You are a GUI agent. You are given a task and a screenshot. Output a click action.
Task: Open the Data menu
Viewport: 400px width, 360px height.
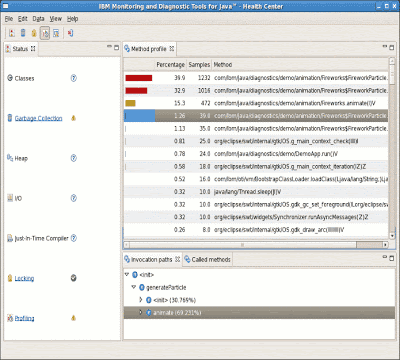click(x=38, y=19)
